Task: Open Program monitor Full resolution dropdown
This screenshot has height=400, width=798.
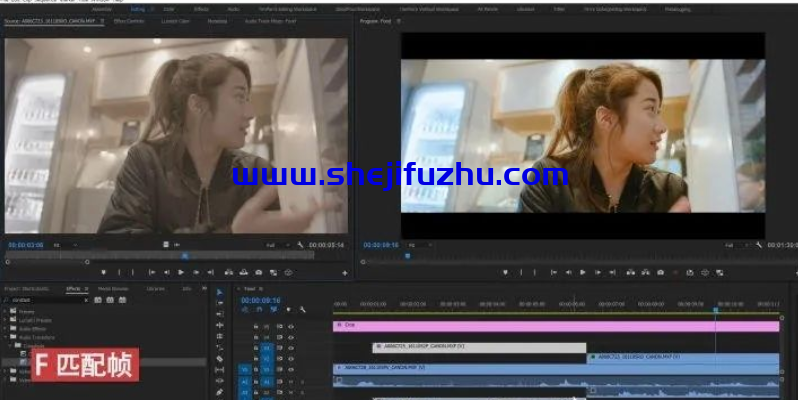Action: pyautogui.click(x=736, y=245)
